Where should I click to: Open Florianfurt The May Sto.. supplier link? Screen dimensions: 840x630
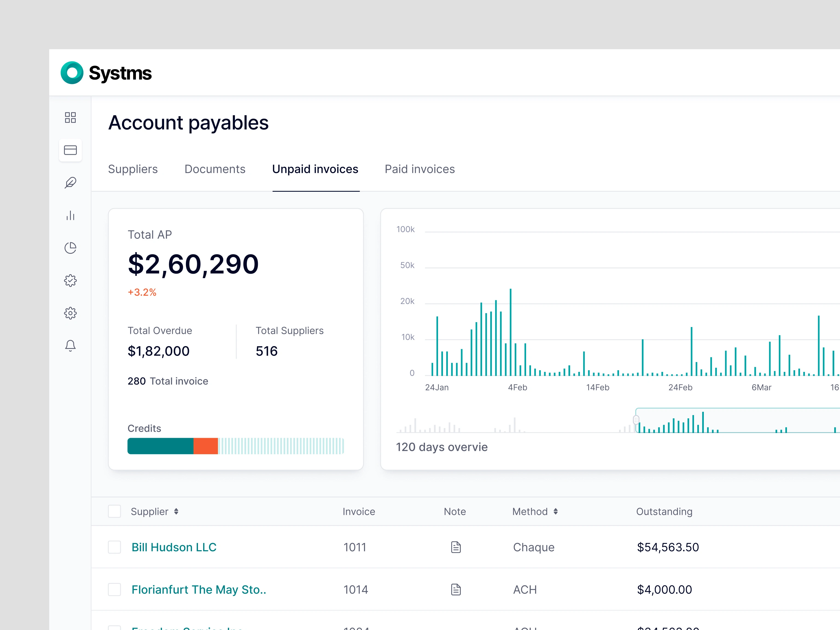click(199, 589)
